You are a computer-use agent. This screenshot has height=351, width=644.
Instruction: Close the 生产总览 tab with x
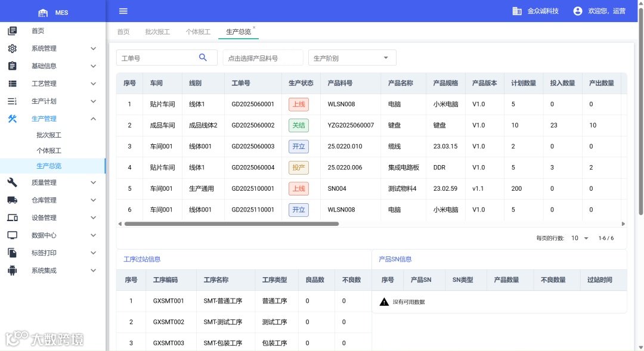pos(254,27)
